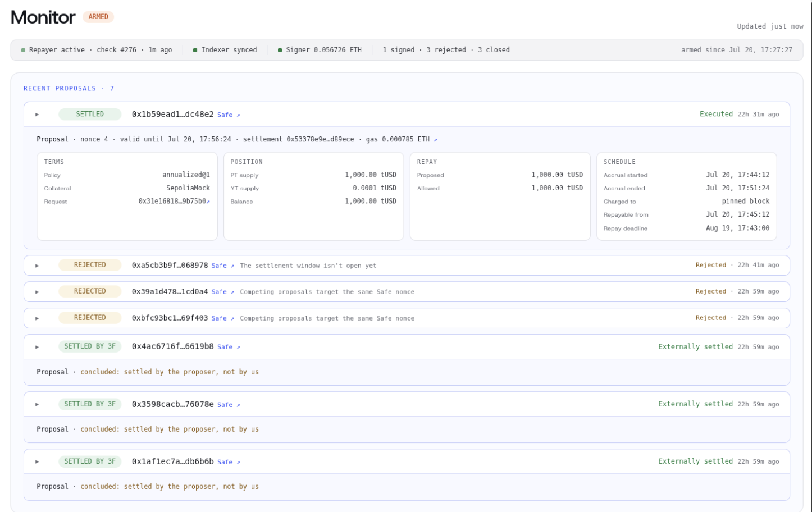The width and height of the screenshot is (812, 512).
Task: Toggle the 0x4ac6716f…6619b8 proposal details
Action: click(37, 347)
